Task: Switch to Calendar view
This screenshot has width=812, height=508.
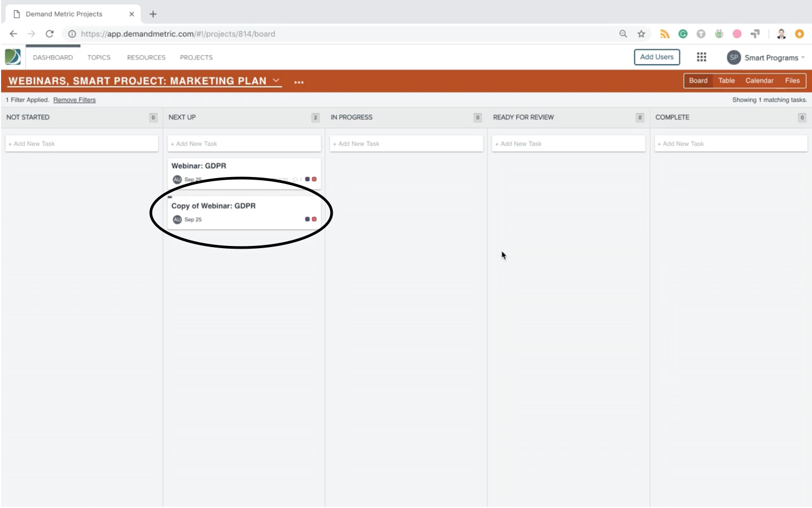Action: click(760, 81)
